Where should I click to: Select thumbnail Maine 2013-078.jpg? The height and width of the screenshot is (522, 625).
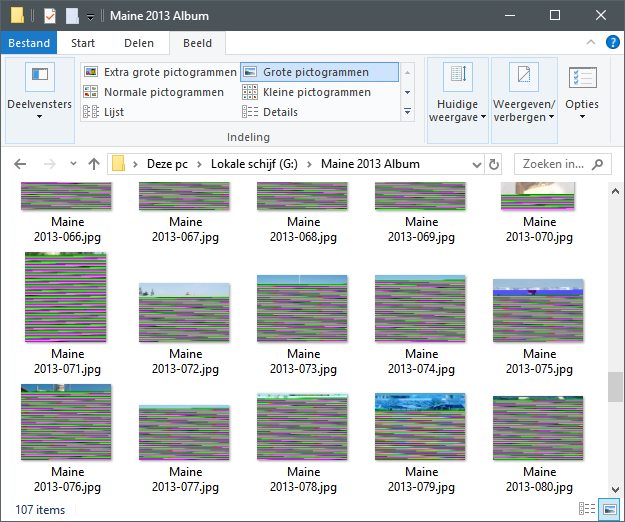pyautogui.click(x=302, y=427)
